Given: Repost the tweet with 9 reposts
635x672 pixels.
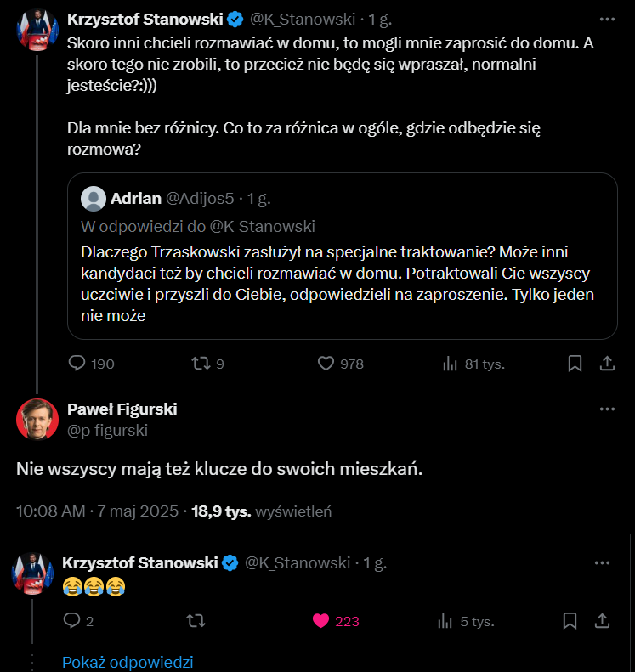Looking at the screenshot, I should [201, 364].
